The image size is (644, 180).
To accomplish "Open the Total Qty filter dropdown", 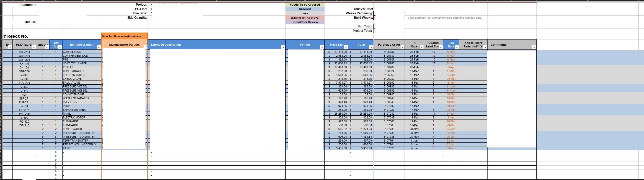I will [x=60, y=47].
